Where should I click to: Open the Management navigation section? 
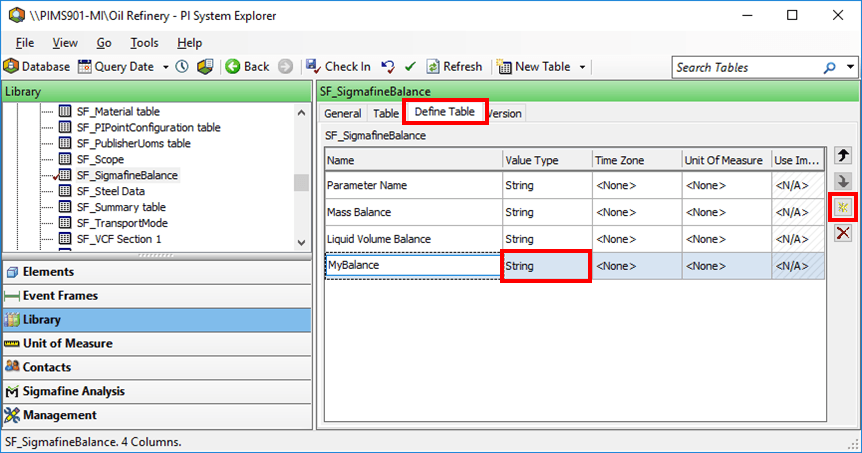tap(157, 415)
